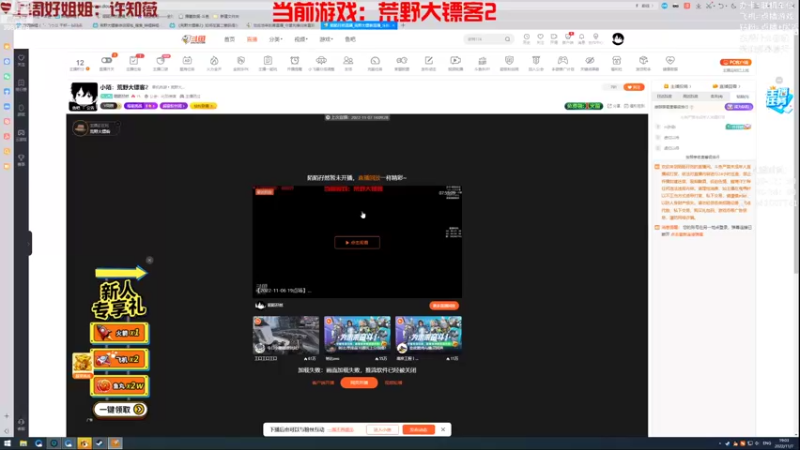Click the orange pill button under load-failure message
This screenshot has width=800, height=450.
359,382
